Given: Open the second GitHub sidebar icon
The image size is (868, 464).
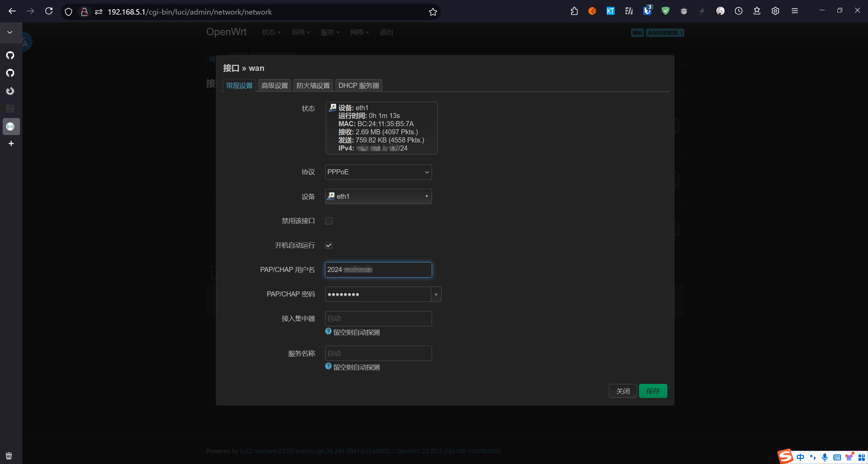Looking at the screenshot, I should pyautogui.click(x=11, y=73).
